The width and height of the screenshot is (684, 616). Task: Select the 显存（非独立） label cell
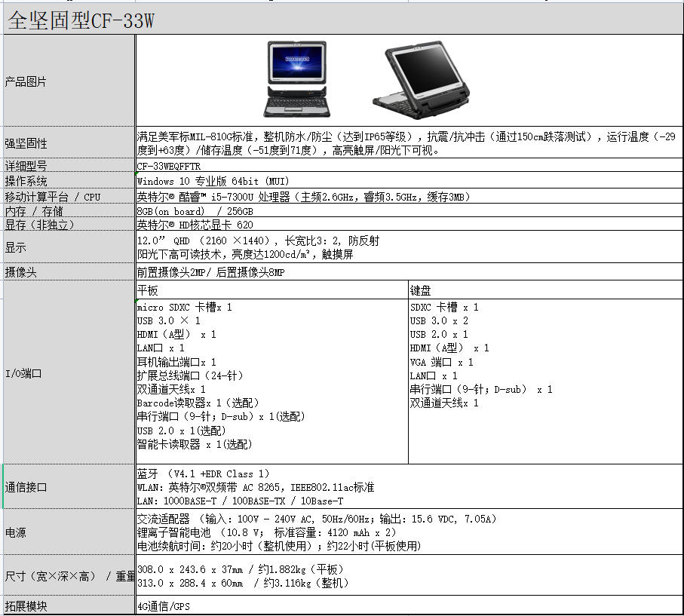[x=69, y=225]
